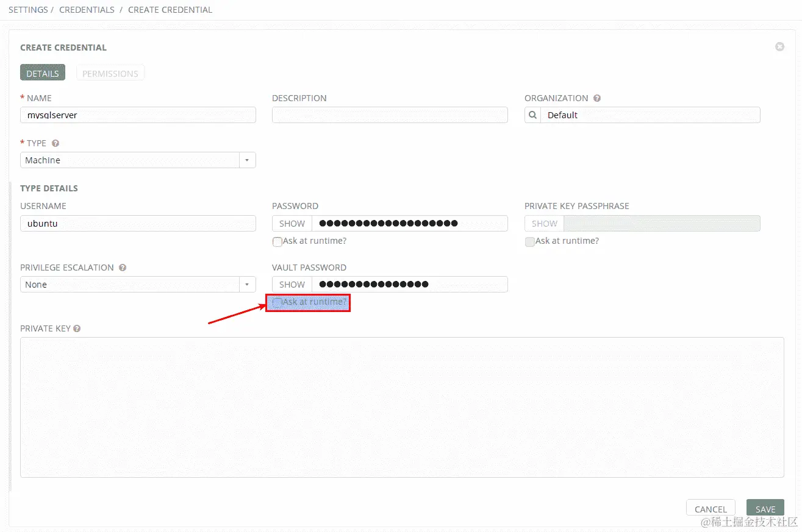Show the Password field value
The image size is (802, 532).
coord(292,224)
